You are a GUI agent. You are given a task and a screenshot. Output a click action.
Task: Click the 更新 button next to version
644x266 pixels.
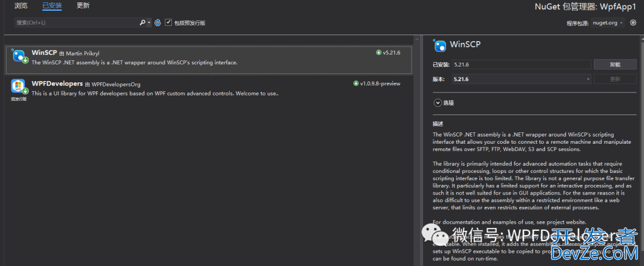pyautogui.click(x=615, y=79)
